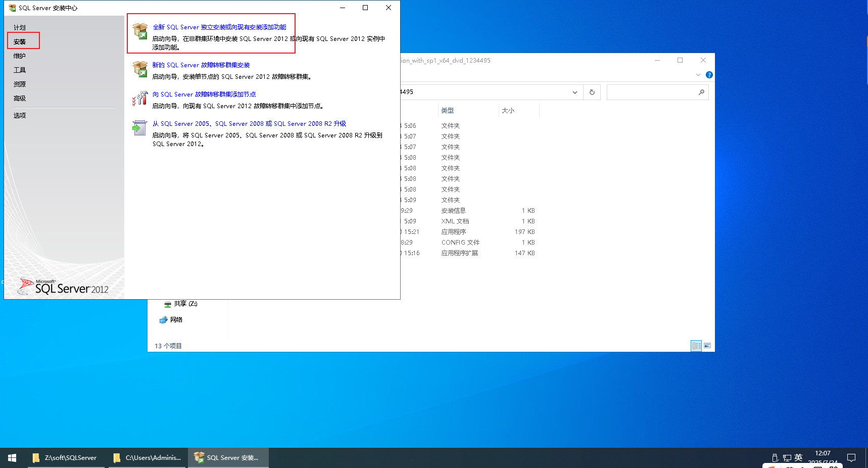Viewport: 868px width, 468px height.
Task: Click the Explorer window help question-mark icon
Action: [709, 75]
